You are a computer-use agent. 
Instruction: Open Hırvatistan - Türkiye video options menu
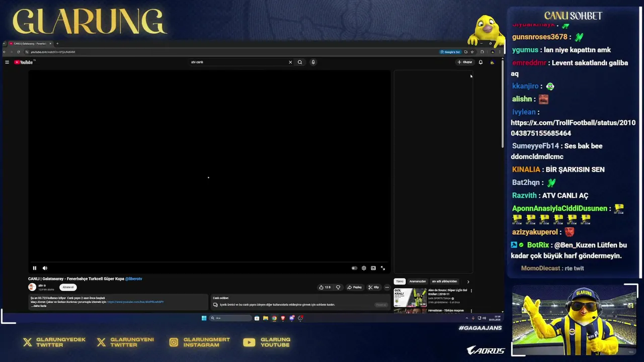point(471,311)
